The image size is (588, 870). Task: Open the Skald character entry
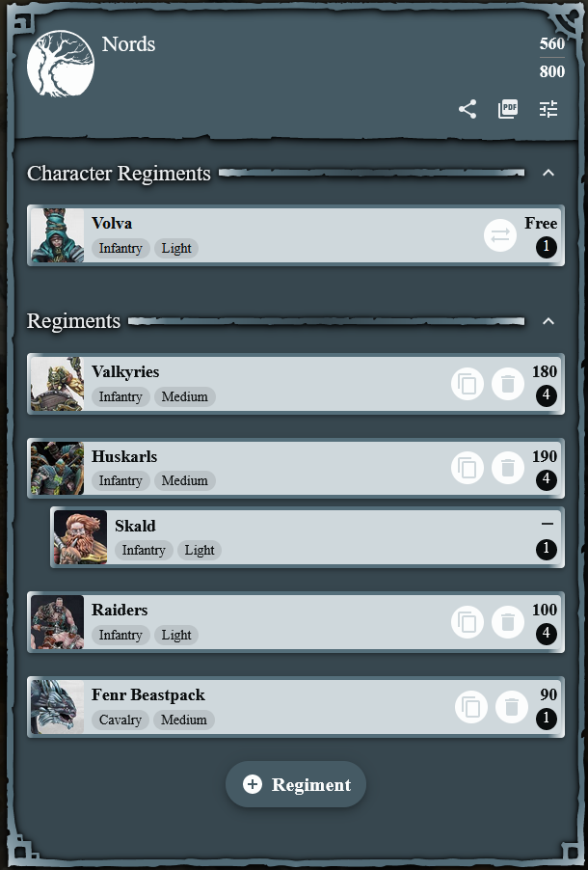click(x=307, y=537)
